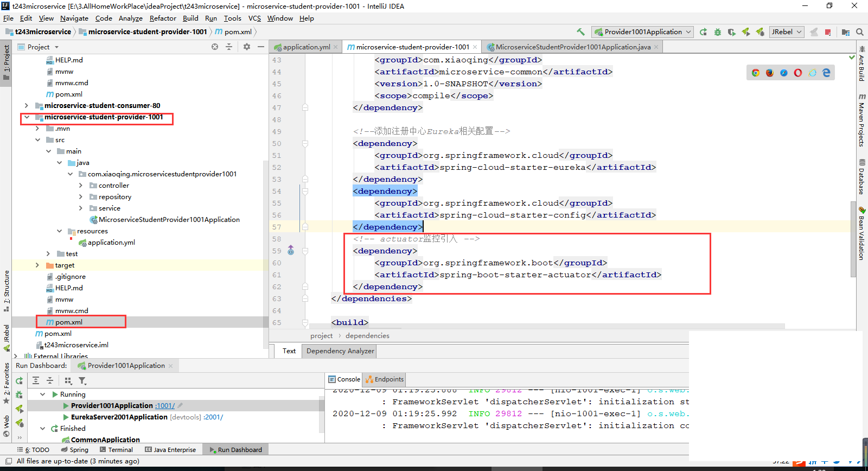Open Project Structure toolbar icon
The height and width of the screenshot is (471, 868).
point(846,32)
